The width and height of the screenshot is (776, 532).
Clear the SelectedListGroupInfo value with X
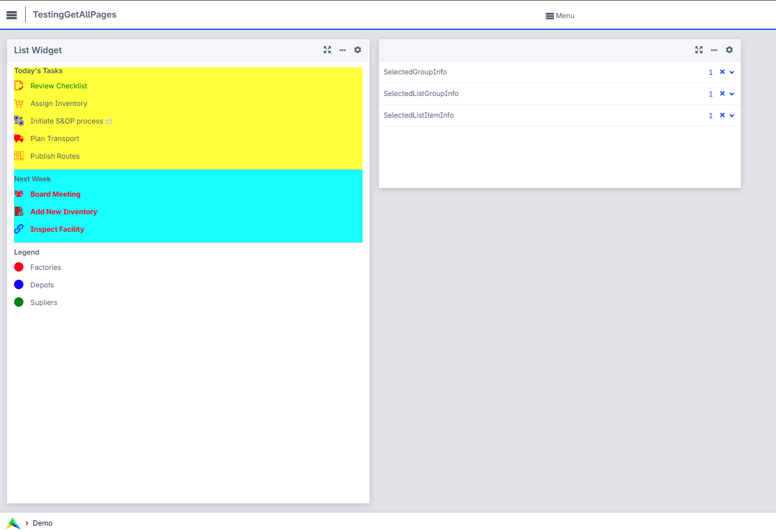coord(722,94)
